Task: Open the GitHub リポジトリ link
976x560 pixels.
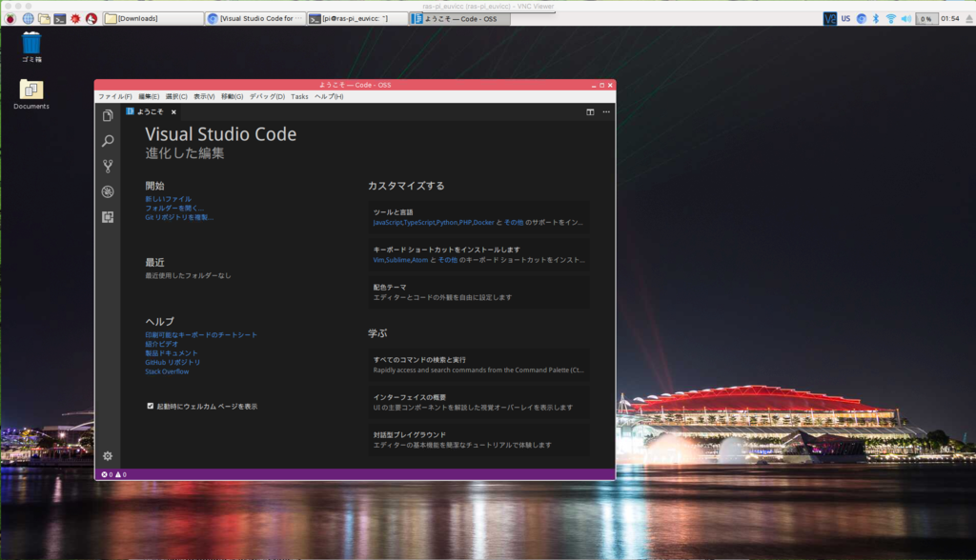Action: [173, 362]
